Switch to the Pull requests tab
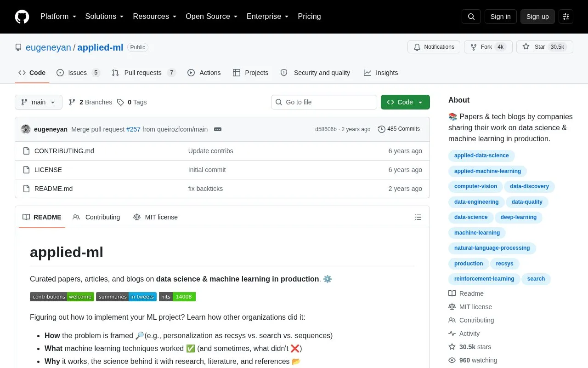Image resolution: width=588 pixels, height=368 pixels. pyautogui.click(x=144, y=73)
